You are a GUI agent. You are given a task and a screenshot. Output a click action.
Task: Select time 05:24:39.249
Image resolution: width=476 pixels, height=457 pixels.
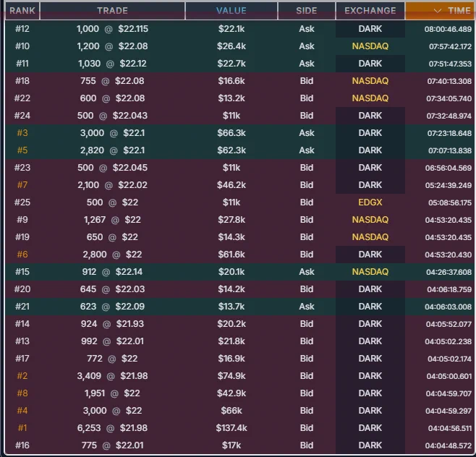(449, 185)
